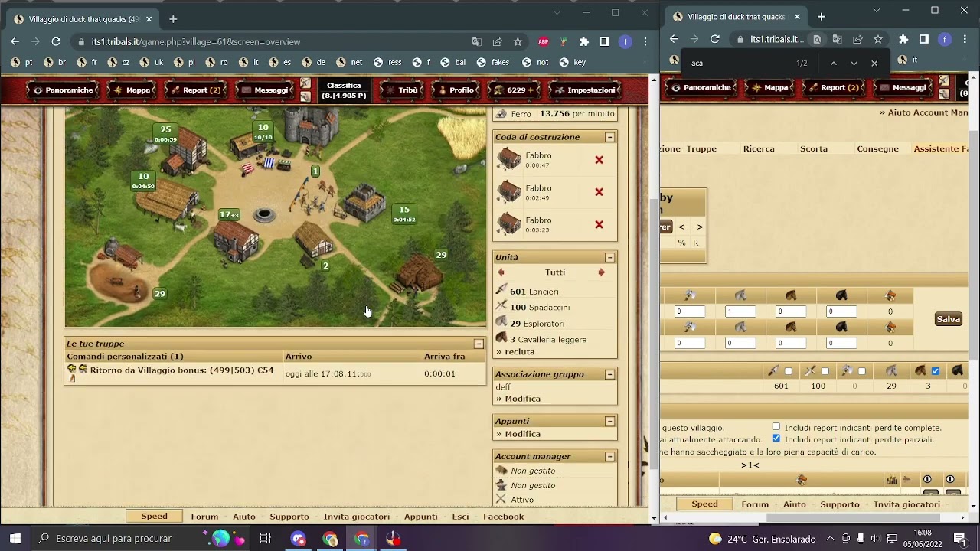Image resolution: width=980 pixels, height=551 pixels.
Task: Click the share page icon in left browser
Action: coord(497,41)
